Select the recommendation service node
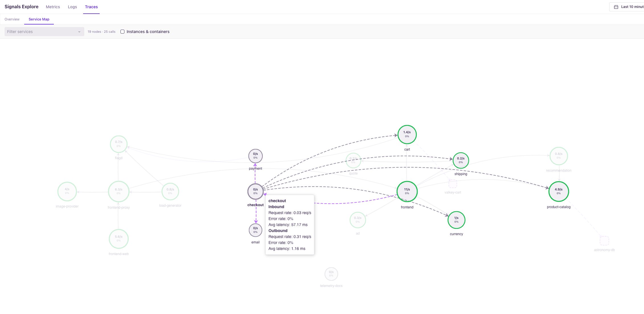644x314 pixels. [x=559, y=156]
